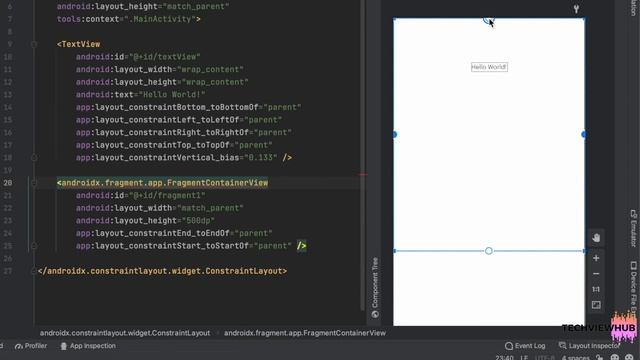Open the Device File Explorer side panel

coord(633,288)
